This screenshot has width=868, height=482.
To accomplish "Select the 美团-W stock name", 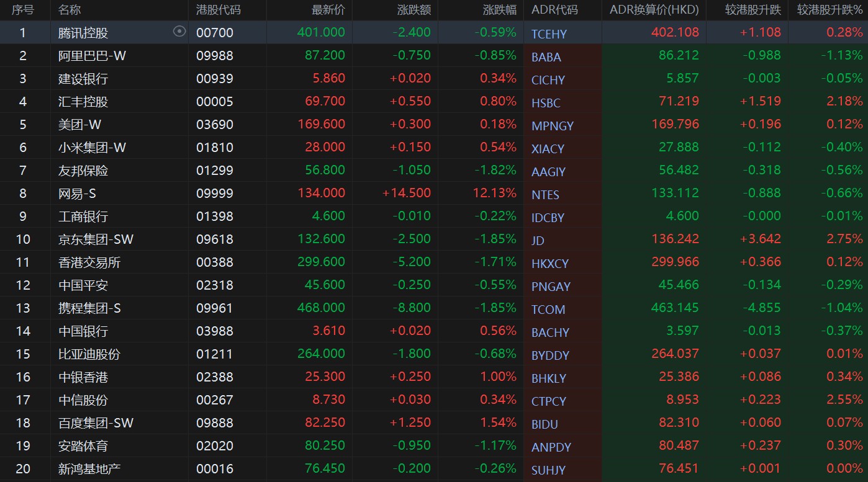I will [79, 125].
